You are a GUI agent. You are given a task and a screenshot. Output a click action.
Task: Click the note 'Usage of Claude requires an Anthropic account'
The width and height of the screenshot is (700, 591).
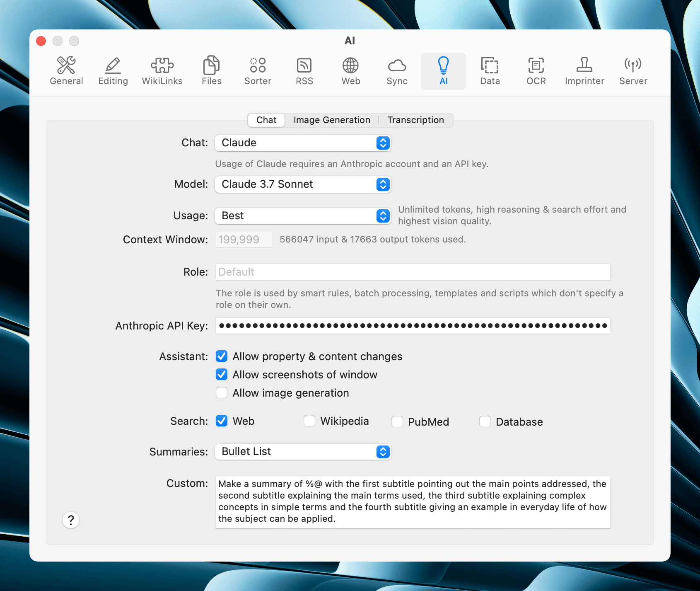coord(352,164)
